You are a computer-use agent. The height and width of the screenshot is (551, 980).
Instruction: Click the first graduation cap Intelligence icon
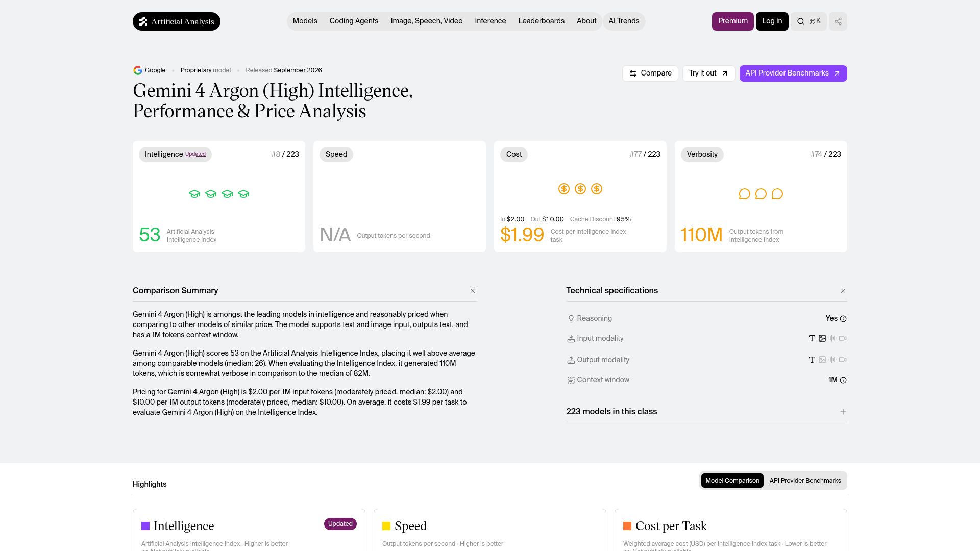click(194, 194)
